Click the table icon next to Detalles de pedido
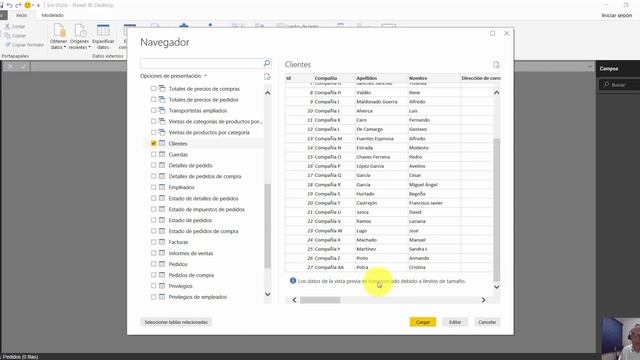640x360 pixels. coord(162,165)
